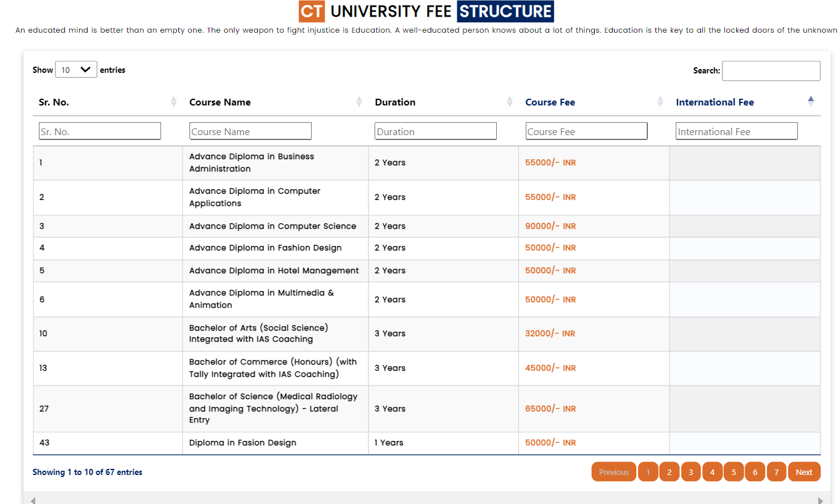Click the main Search input box
Viewport: 838px width, 504px height.
771,71
